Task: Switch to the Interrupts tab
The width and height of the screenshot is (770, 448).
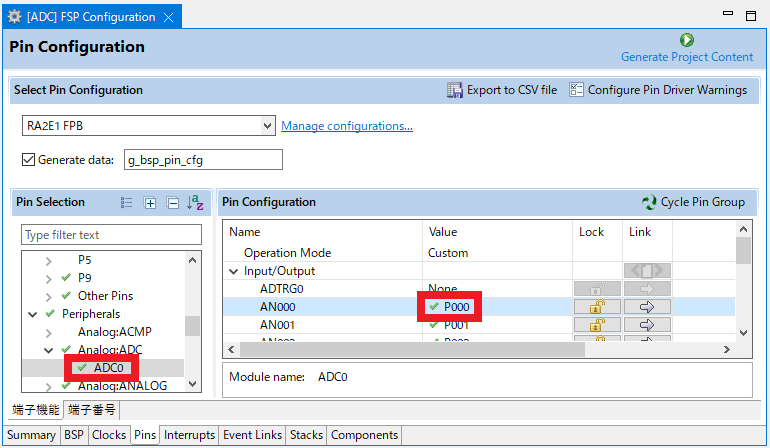Action: 189,435
